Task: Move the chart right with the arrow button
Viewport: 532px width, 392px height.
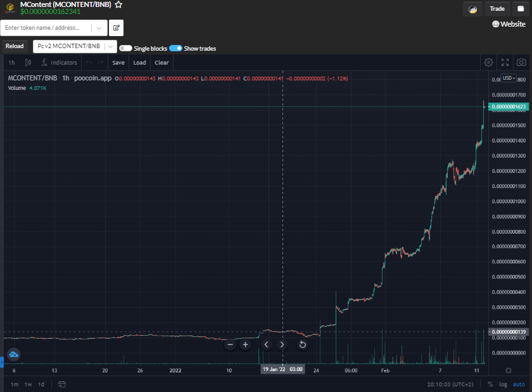Action: coord(282,345)
